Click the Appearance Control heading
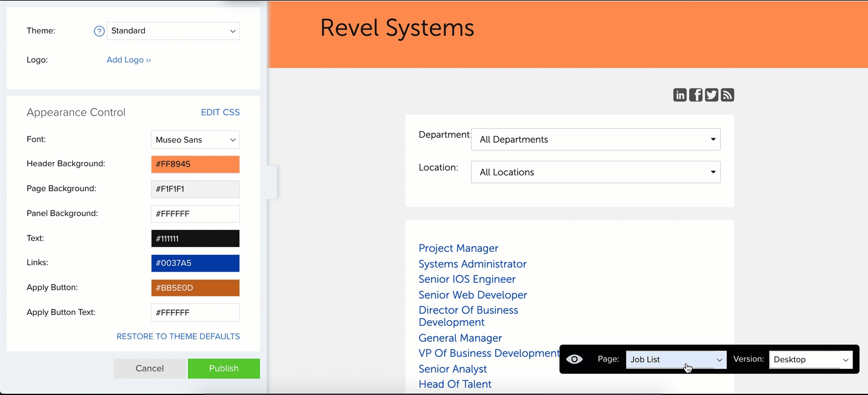Viewport: 868px width, 395px height. (x=76, y=112)
